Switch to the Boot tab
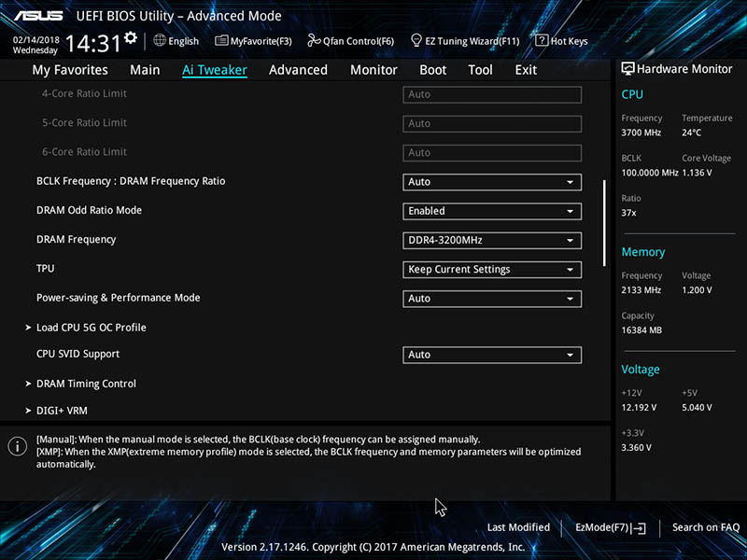The width and height of the screenshot is (747, 560). click(432, 70)
